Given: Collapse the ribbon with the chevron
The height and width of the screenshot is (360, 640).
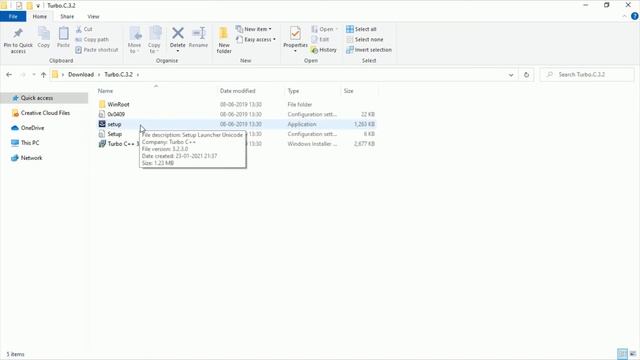Looking at the screenshot, I should [x=624, y=16].
